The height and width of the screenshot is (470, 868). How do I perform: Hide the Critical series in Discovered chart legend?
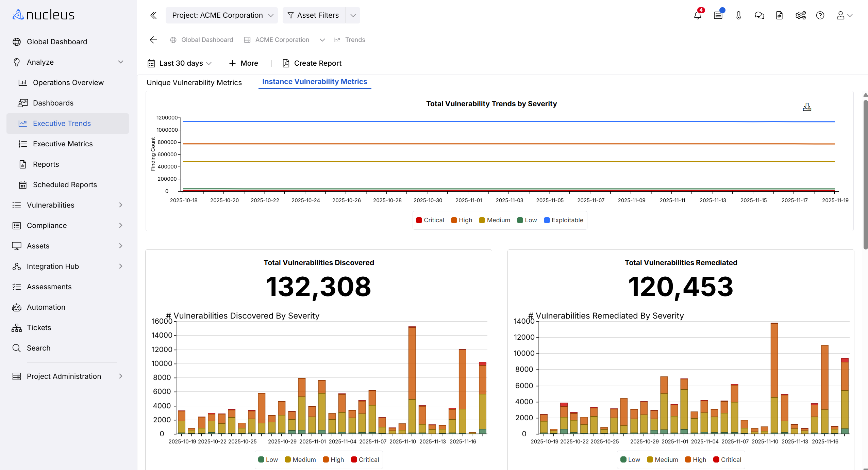365,459
